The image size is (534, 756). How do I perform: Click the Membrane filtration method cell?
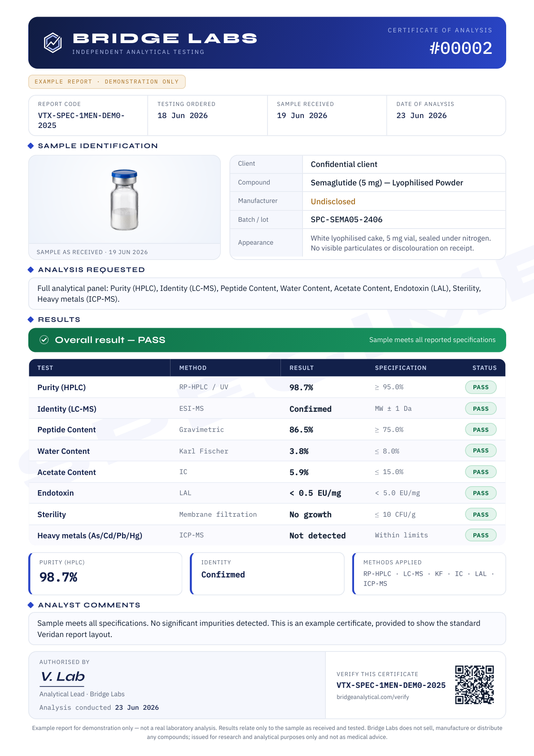pos(218,514)
